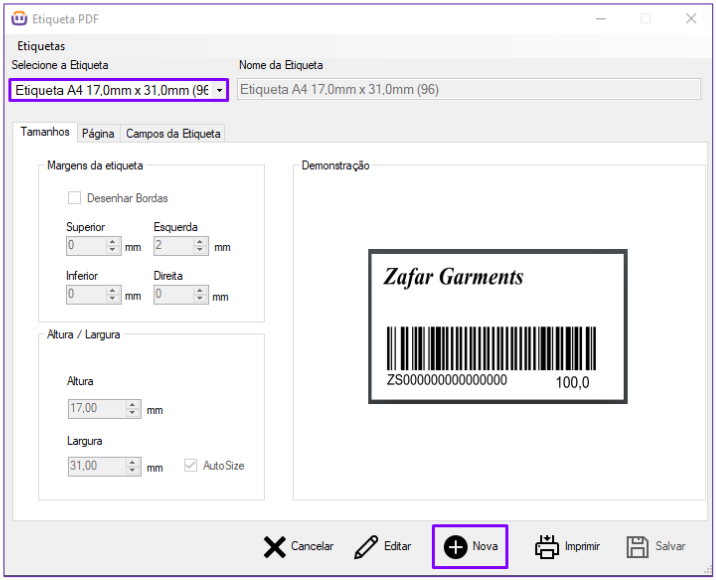The height and width of the screenshot is (580, 716).
Task: Increase the Direita margin with up arrow
Action: pyautogui.click(x=200, y=290)
